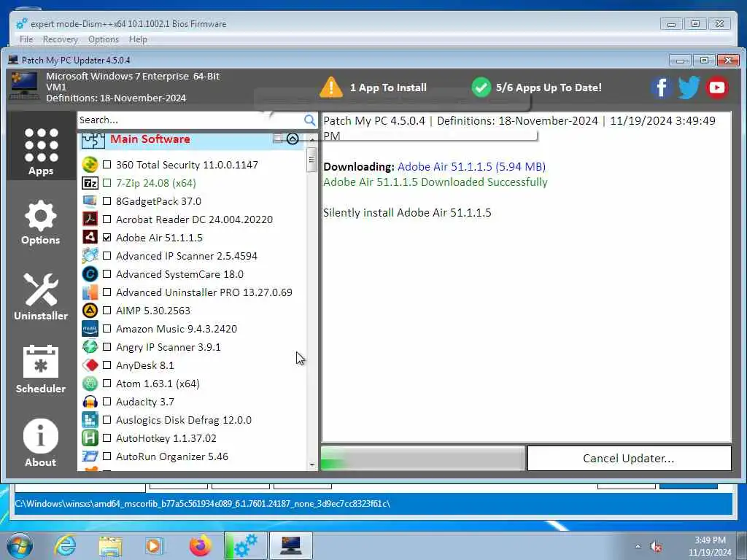Open Patch My PC Twitter icon
The width and height of the screenshot is (747, 560).
point(689,87)
